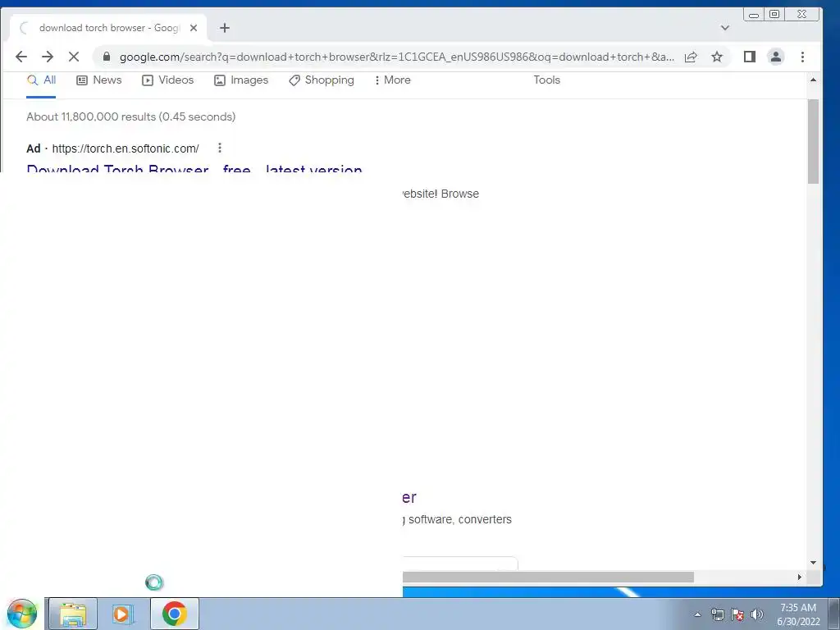Stop loading the page with the X button
The height and width of the screenshot is (630, 840).
74,57
